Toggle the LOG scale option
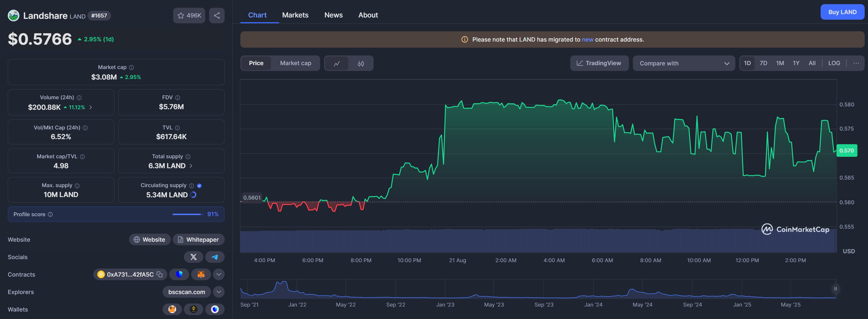 coord(834,63)
